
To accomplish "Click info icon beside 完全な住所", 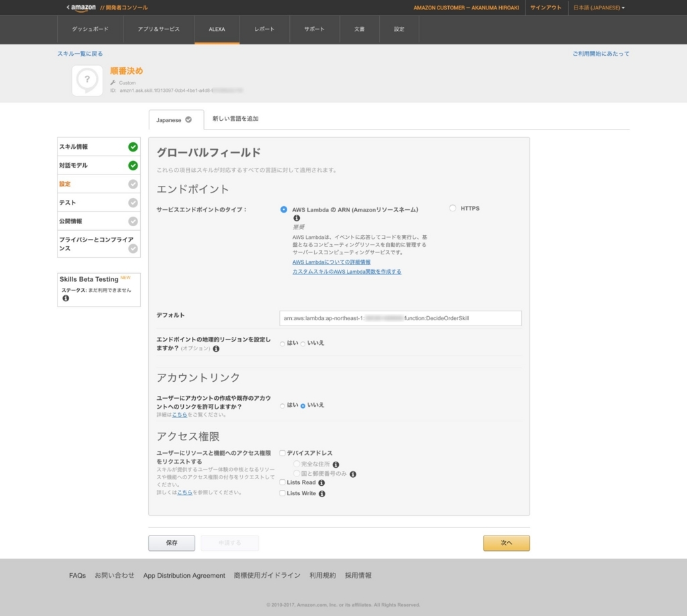I will click(335, 464).
